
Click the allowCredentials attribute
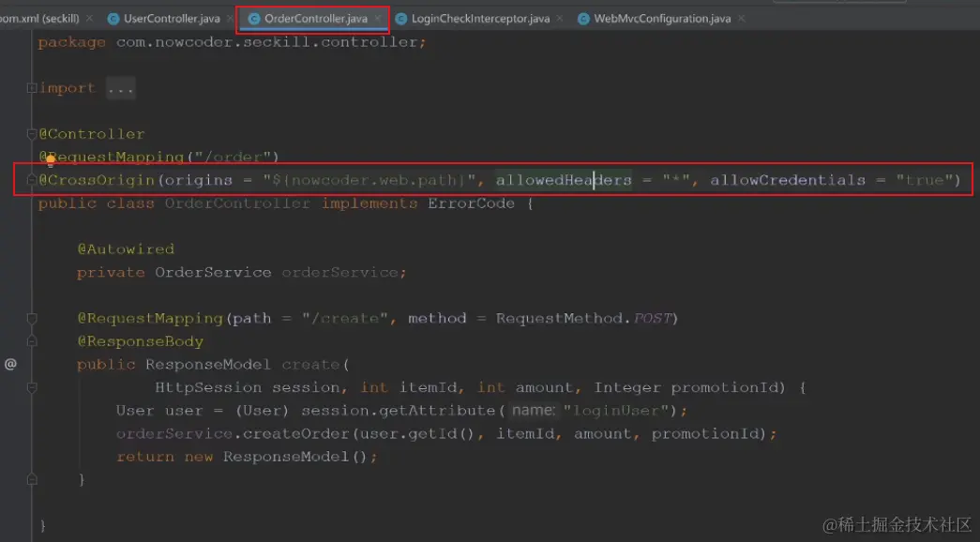tap(788, 180)
